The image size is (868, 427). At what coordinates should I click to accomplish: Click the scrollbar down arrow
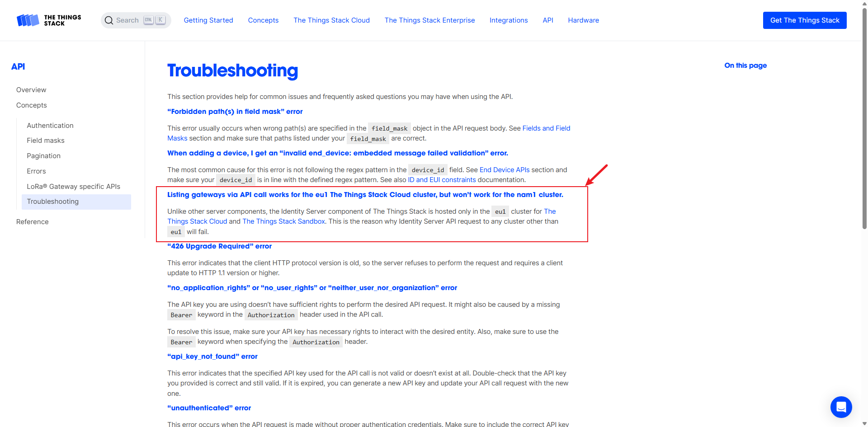click(864, 423)
